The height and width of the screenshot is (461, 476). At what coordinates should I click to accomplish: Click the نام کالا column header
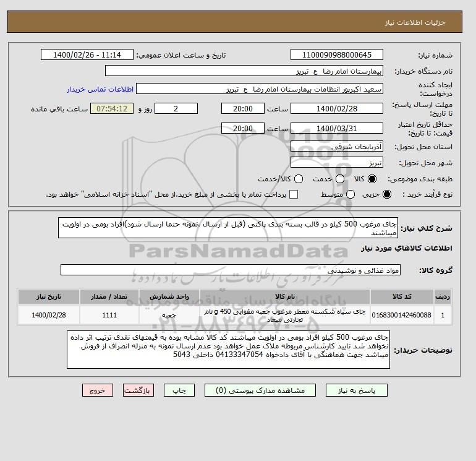pyautogui.click(x=285, y=296)
